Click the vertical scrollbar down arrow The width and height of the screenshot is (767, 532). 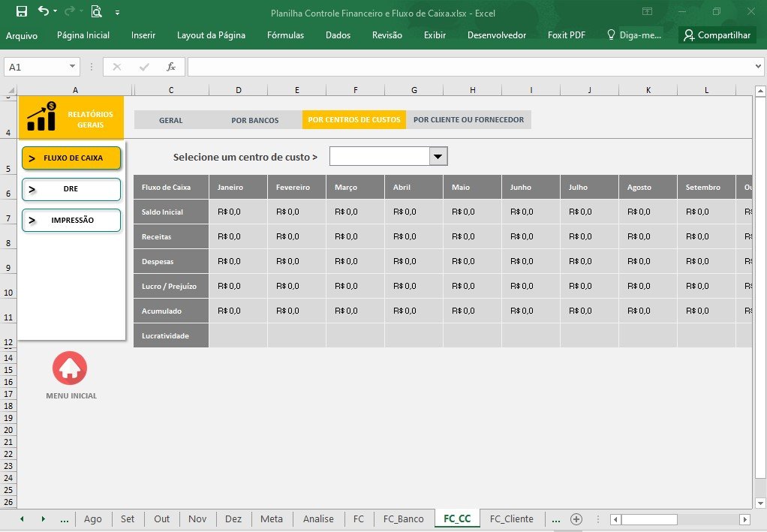(760, 503)
